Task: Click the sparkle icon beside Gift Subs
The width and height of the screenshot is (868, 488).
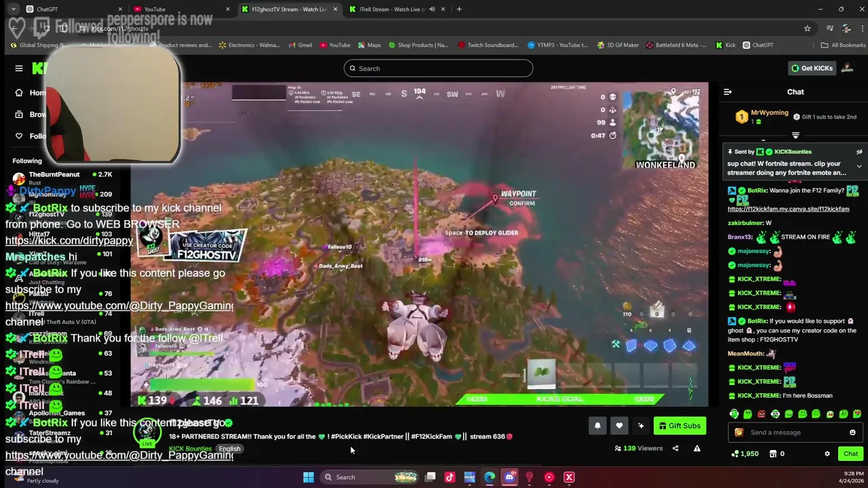Action: pyautogui.click(x=641, y=426)
